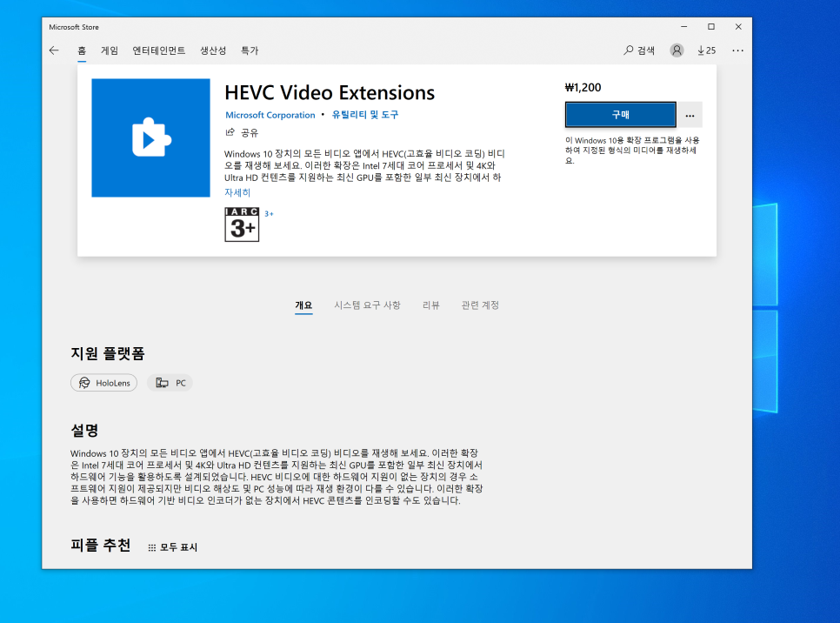Screen dimensions: 840x623
Task: Click the 3+ rating link
Action: [x=269, y=214]
